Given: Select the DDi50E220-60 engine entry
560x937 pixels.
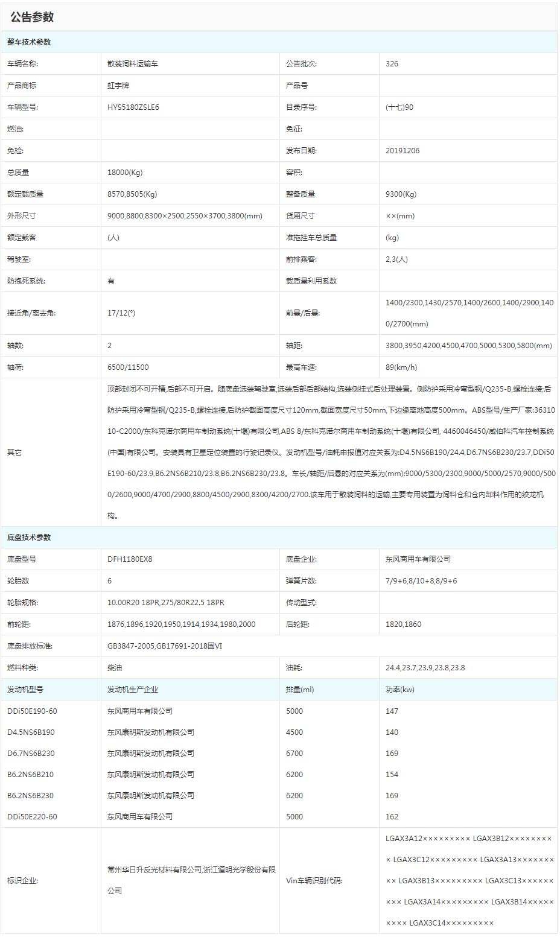Looking at the screenshot, I should (x=32, y=817).
